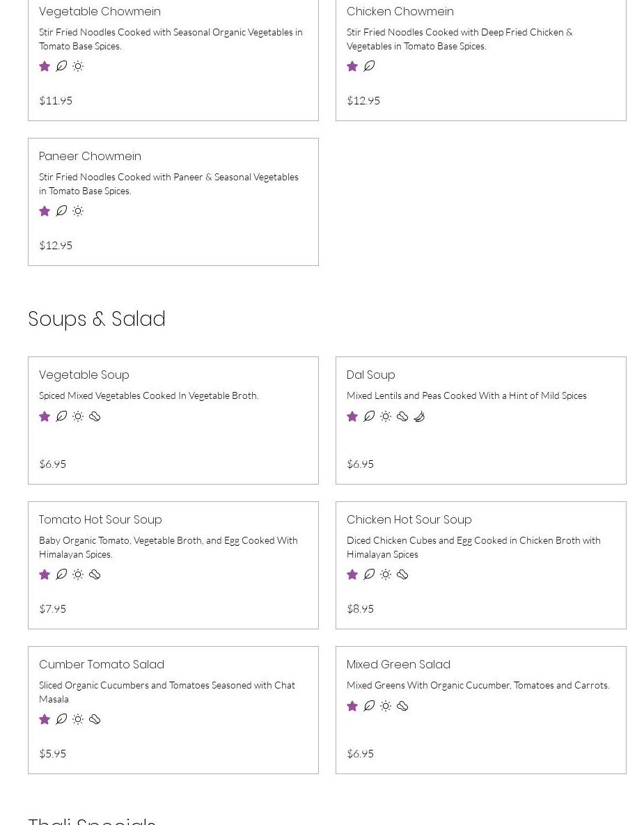This screenshot has width=644, height=825.
Task: Click the $8.95 Chicken Hot Sour Soup price
Action: 360,608
